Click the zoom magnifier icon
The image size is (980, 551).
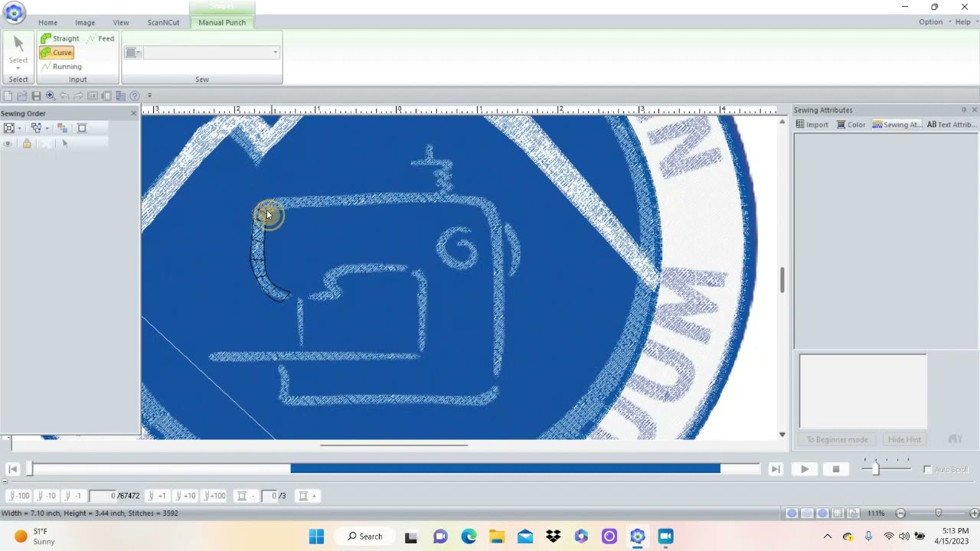pyautogui.click(x=51, y=96)
